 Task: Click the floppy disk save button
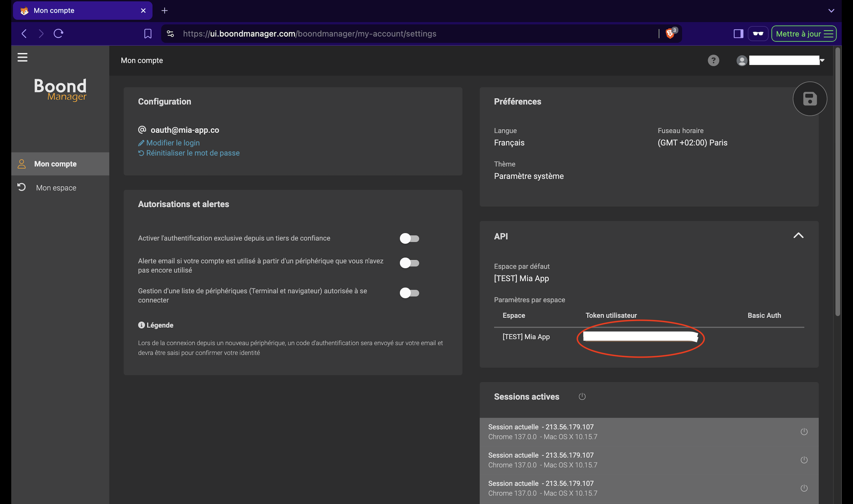(x=809, y=99)
